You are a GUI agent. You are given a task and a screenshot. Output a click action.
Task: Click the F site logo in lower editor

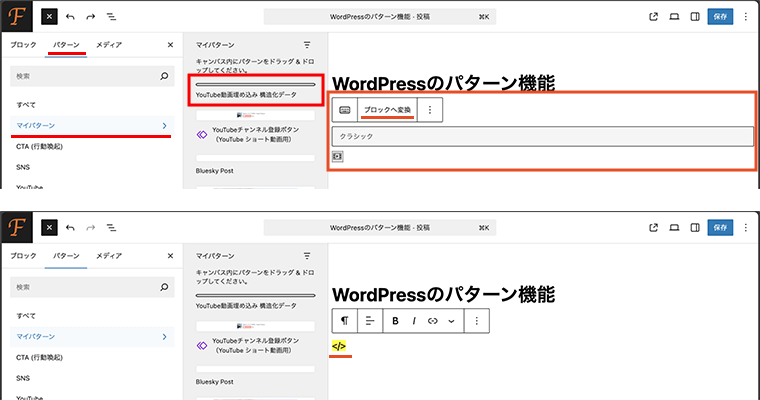(16, 227)
